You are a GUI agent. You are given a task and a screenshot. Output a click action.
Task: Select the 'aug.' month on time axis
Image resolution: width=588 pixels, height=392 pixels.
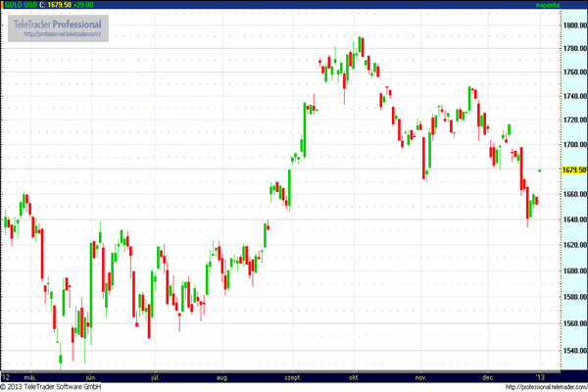pos(222,376)
